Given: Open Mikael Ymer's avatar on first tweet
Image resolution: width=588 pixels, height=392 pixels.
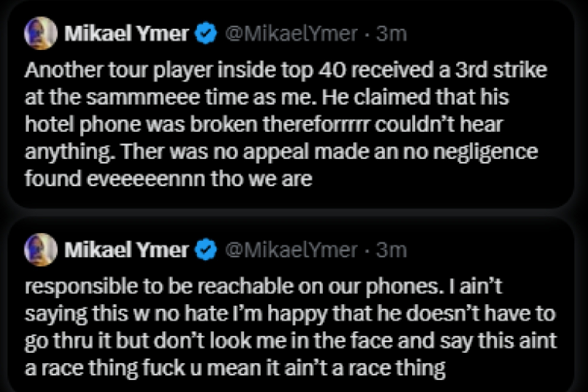Looking at the screenshot, I should point(41,33).
